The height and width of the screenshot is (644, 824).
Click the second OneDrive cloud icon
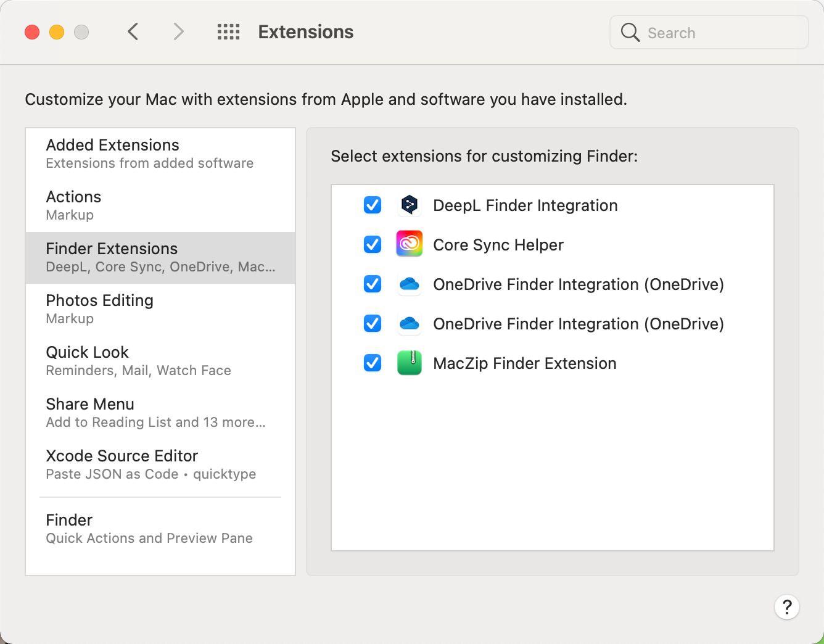(409, 323)
